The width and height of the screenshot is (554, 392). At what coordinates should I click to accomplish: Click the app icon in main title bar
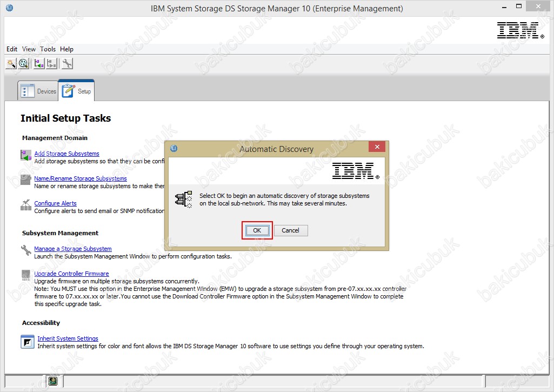[10, 8]
